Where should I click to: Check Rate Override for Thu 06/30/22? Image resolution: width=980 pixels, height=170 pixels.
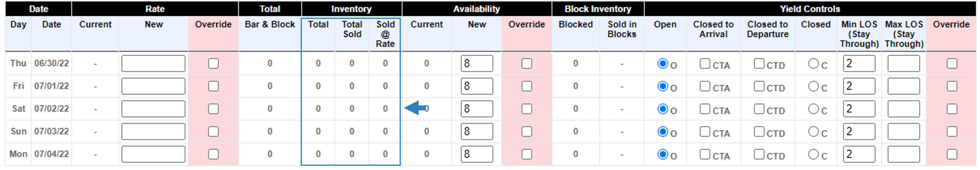pyautogui.click(x=213, y=63)
